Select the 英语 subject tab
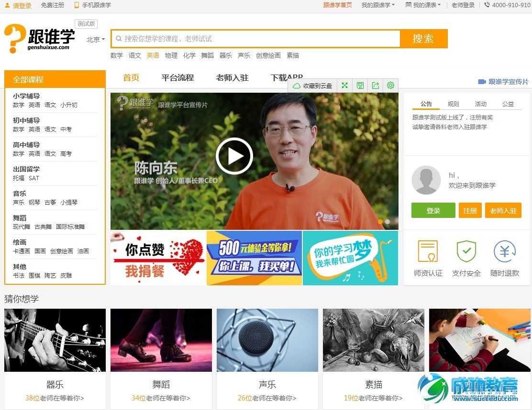Screen dimensions: 532x410 (x=153, y=55)
